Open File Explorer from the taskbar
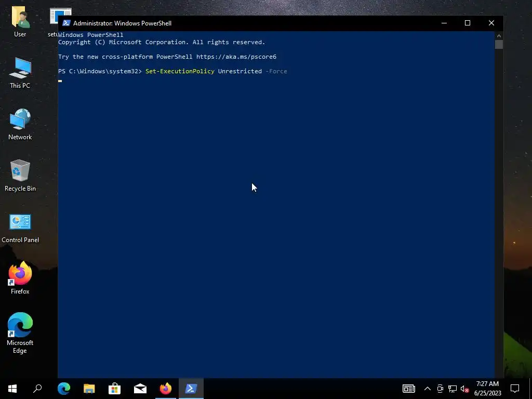532x399 pixels. tap(89, 389)
